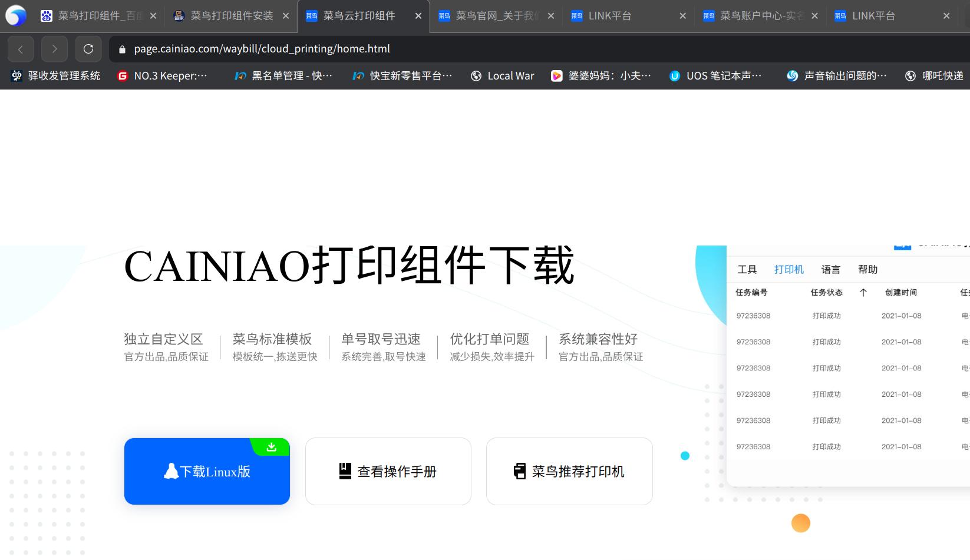Click the green download arrow badge
970x560 pixels.
(x=271, y=447)
